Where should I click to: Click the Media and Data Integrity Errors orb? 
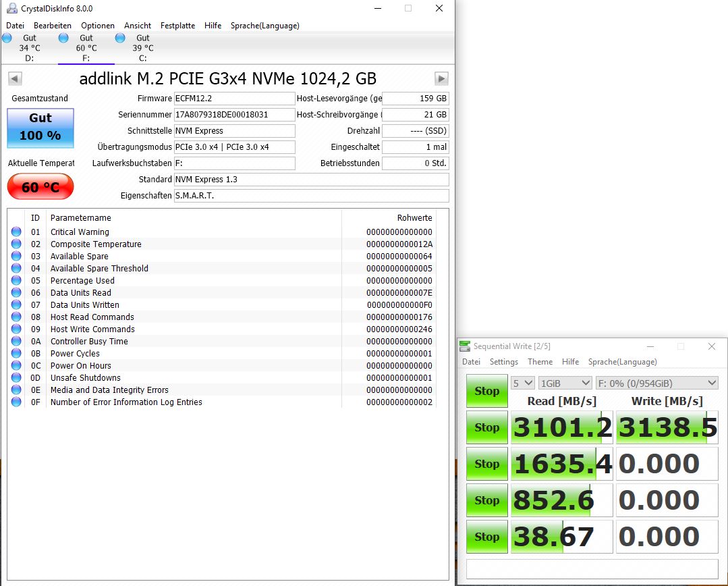pos(16,390)
